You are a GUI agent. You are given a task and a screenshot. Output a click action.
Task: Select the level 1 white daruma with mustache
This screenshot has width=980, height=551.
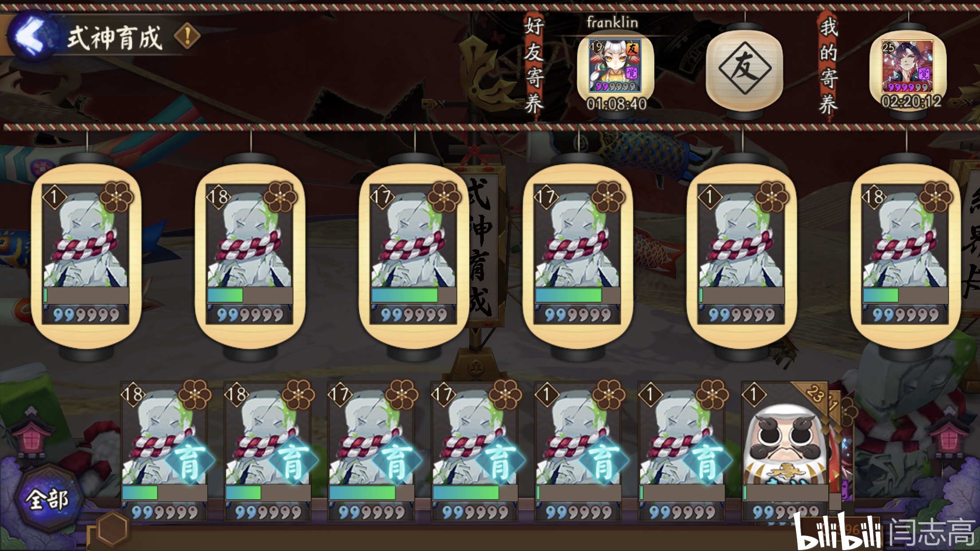(785, 452)
